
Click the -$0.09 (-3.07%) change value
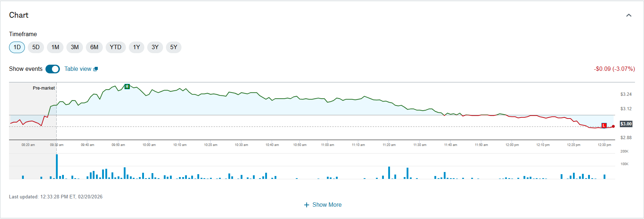pos(614,69)
